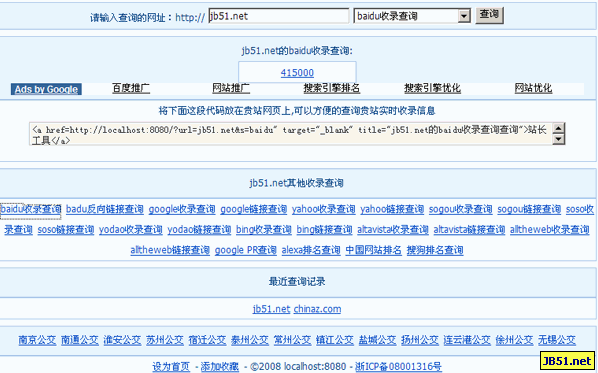Viewport: 598px width, 373px height.
Task: Open the 网站推广 ad link
Action: click(x=231, y=88)
